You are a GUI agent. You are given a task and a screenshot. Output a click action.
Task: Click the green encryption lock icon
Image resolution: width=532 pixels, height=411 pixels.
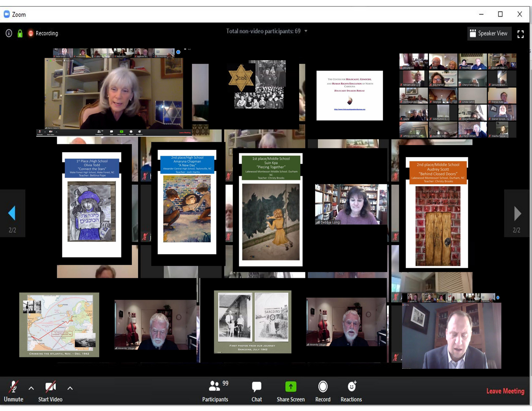tap(20, 33)
